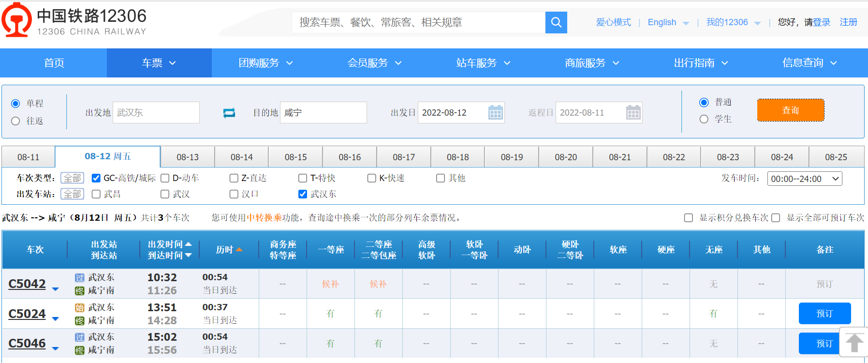
Task: Click the terminal icon beside C5046 咸宁南
Action: [80, 350]
